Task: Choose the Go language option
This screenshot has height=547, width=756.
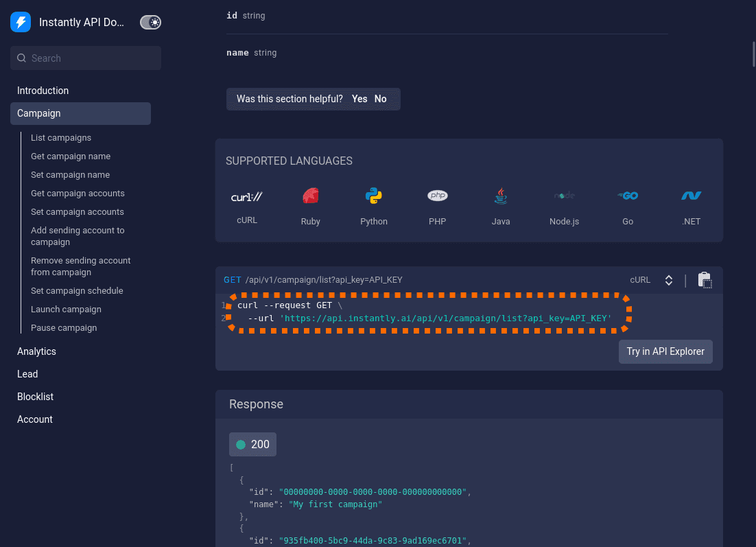Action: click(x=628, y=204)
